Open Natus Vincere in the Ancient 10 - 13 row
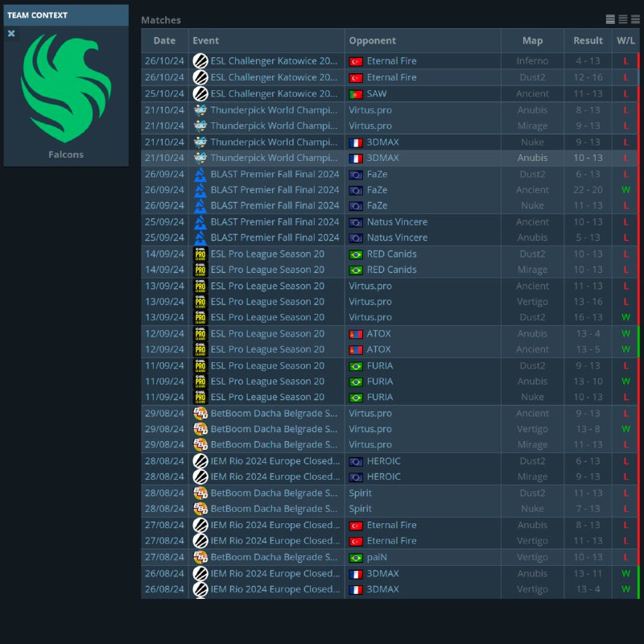The width and height of the screenshot is (644, 644). pyautogui.click(x=397, y=222)
